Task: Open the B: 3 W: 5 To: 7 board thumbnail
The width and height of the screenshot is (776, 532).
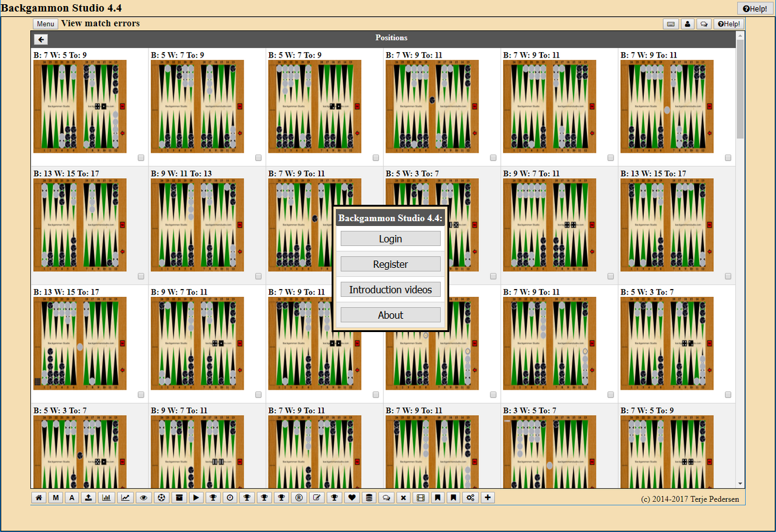Action: click(x=549, y=451)
